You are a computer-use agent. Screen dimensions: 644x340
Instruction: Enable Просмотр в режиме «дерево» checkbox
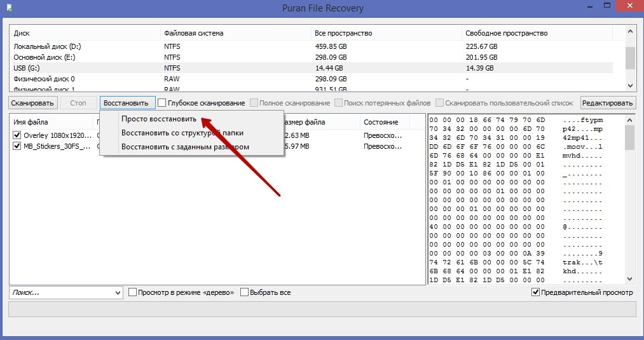point(132,292)
